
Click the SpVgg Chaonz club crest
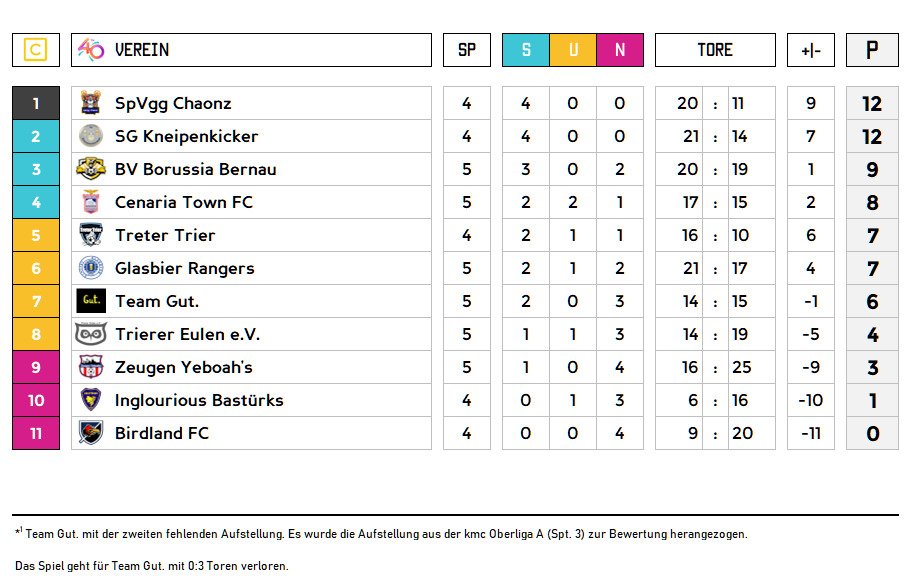point(91,103)
